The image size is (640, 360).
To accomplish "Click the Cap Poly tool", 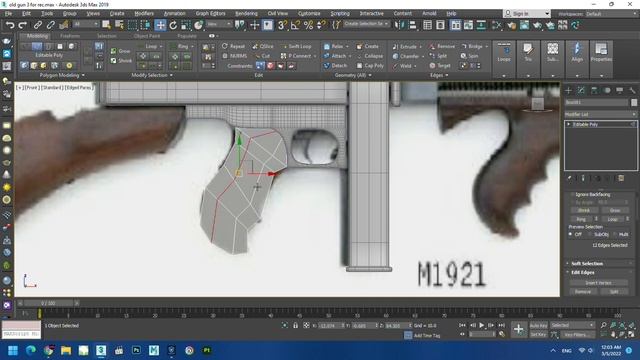I will click(x=370, y=66).
